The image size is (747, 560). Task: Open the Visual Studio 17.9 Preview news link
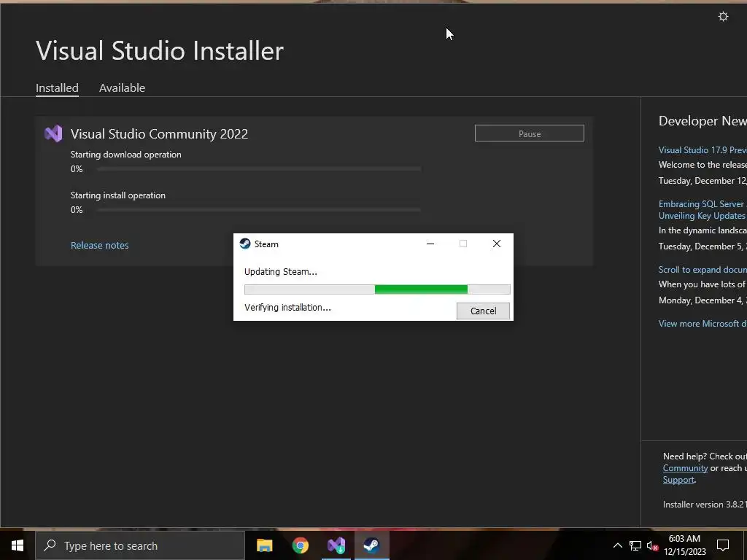(703, 150)
